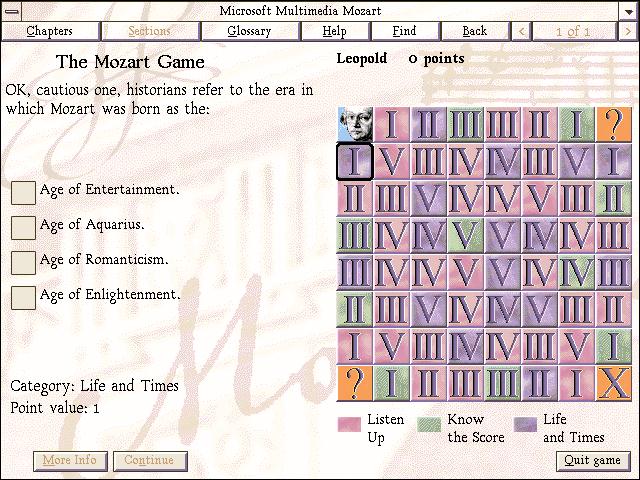
Task: Go to the previous page with the left arrow
Action: pyautogui.click(x=521, y=31)
